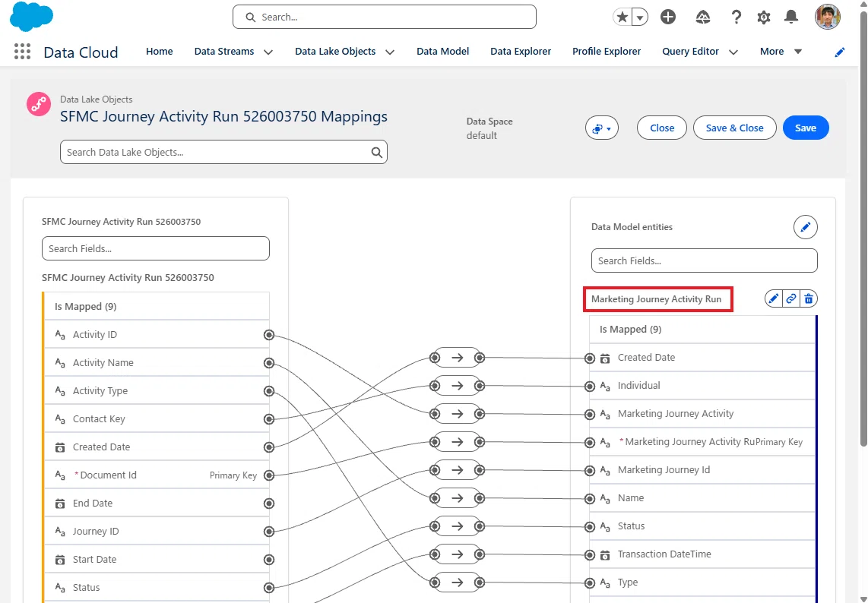Viewport: 868px width, 603px height.
Task: Open the Notifications bell icon
Action: [x=791, y=17]
